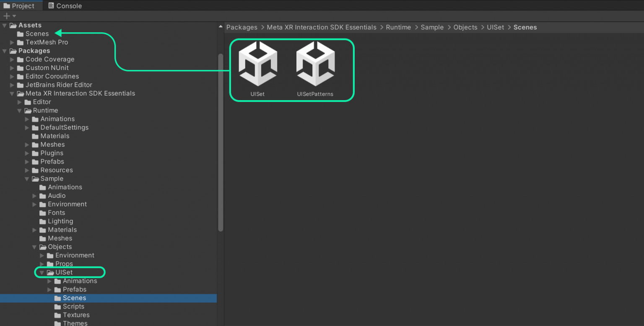The image size is (644, 326).
Task: Click the plus add-asset icon
Action: point(6,16)
